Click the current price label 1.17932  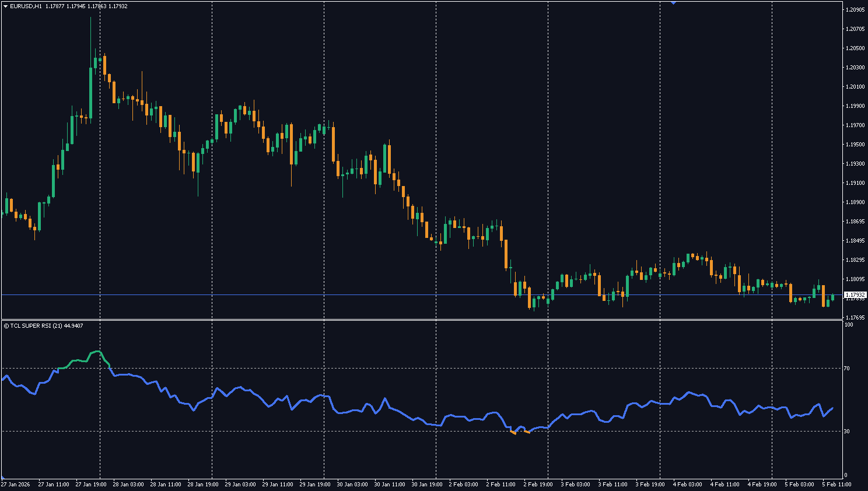point(855,295)
